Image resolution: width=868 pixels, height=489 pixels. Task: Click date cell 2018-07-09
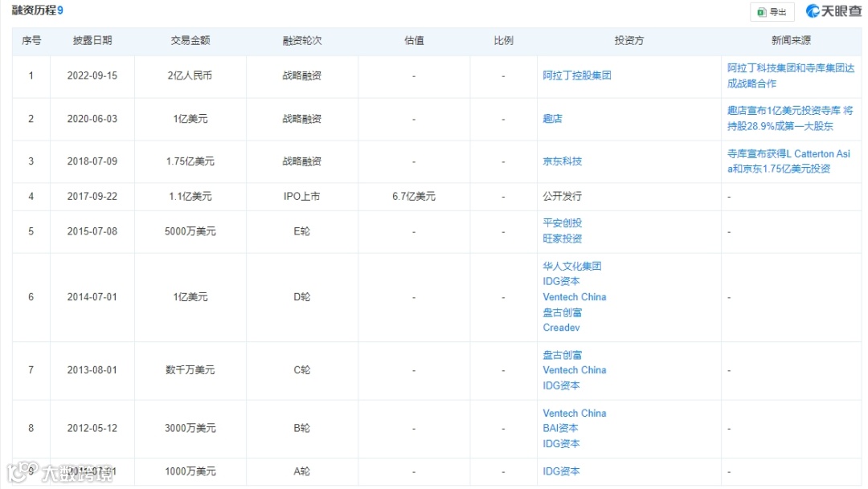(92, 161)
